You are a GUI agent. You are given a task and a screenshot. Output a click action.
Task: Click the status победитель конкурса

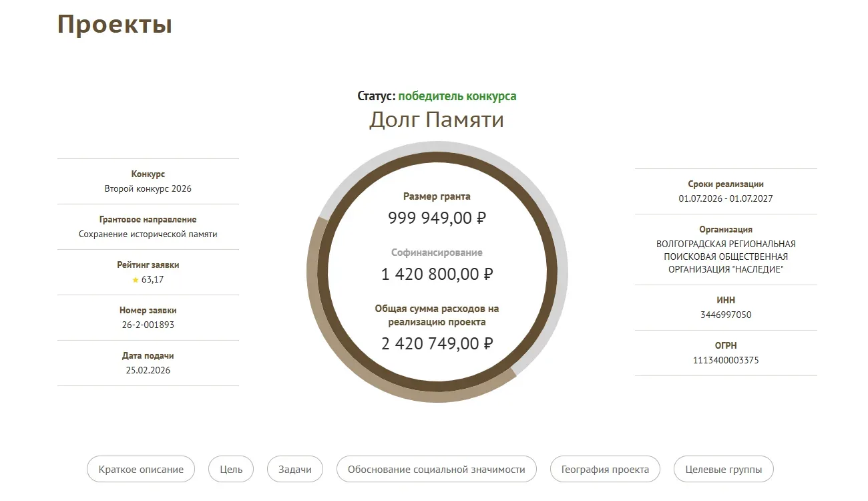click(457, 96)
